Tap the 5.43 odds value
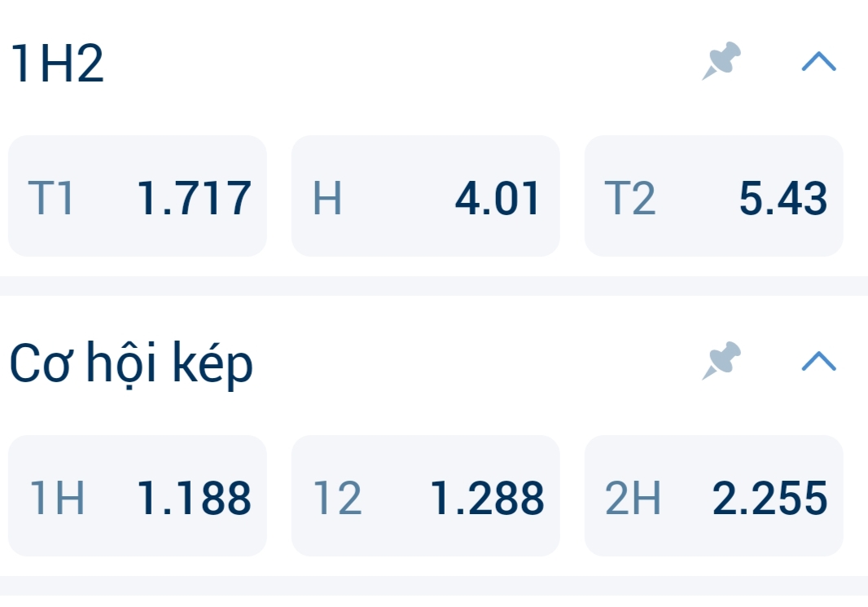The width and height of the screenshot is (868, 607). [x=783, y=199]
